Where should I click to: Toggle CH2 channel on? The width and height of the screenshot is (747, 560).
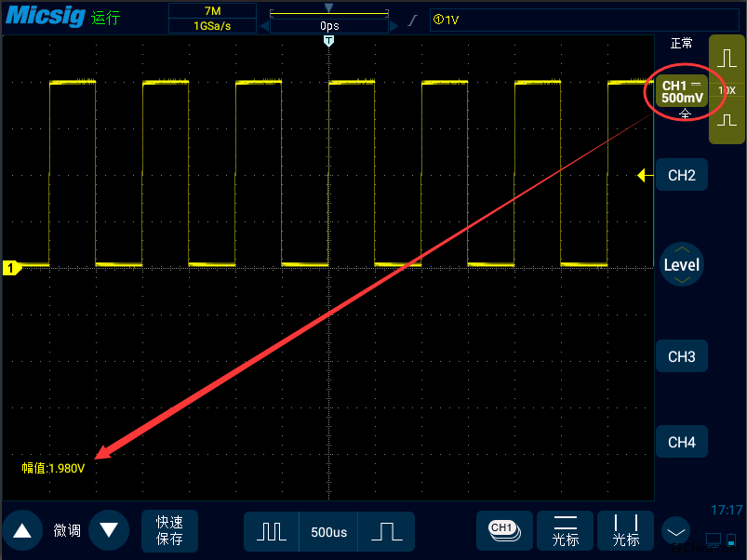tap(682, 175)
